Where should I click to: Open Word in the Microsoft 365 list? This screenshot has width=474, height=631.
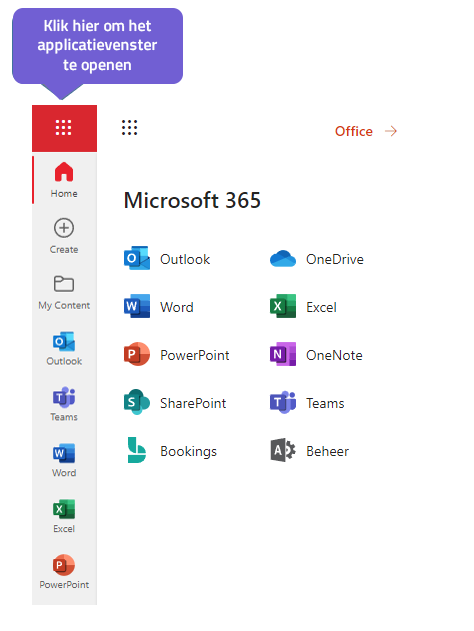(x=159, y=306)
